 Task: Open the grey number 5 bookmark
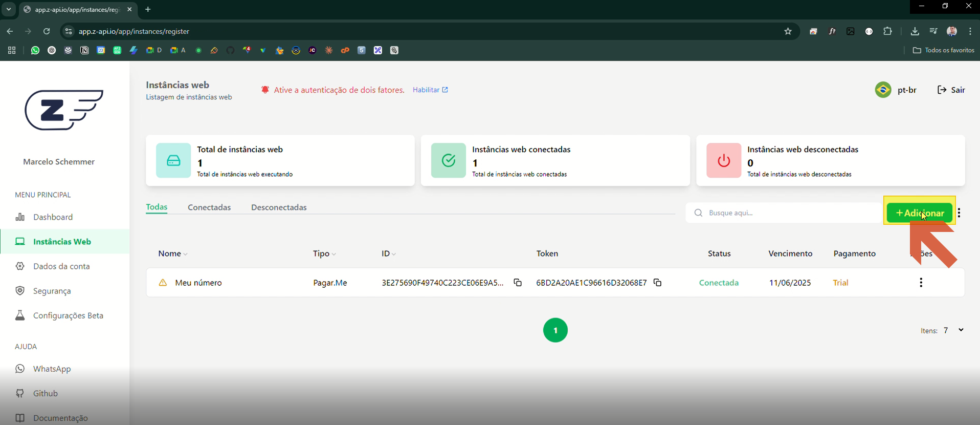pyautogui.click(x=362, y=50)
